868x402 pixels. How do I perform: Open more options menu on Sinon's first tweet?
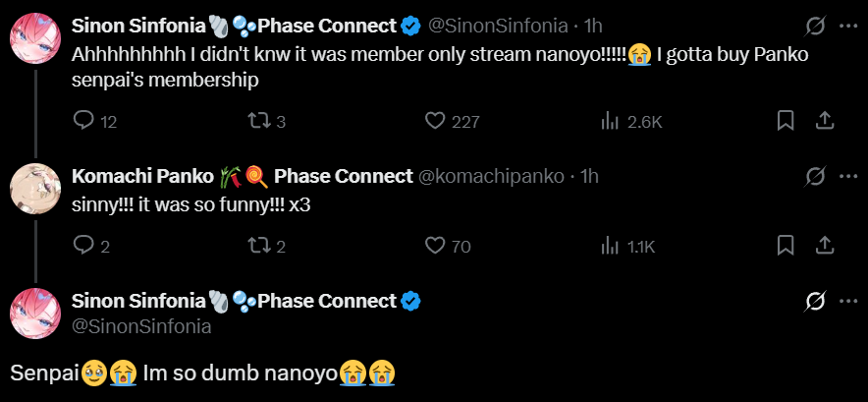pos(848,26)
